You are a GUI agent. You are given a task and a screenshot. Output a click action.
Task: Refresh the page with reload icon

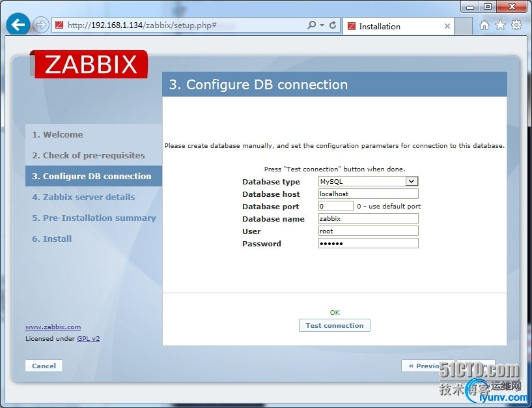point(333,25)
